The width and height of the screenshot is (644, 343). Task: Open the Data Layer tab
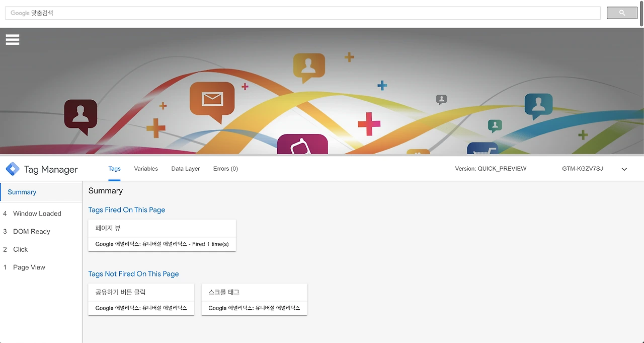186,169
